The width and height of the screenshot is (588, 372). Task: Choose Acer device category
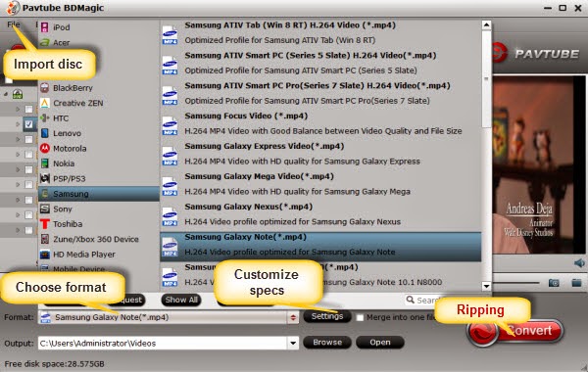[99, 42]
